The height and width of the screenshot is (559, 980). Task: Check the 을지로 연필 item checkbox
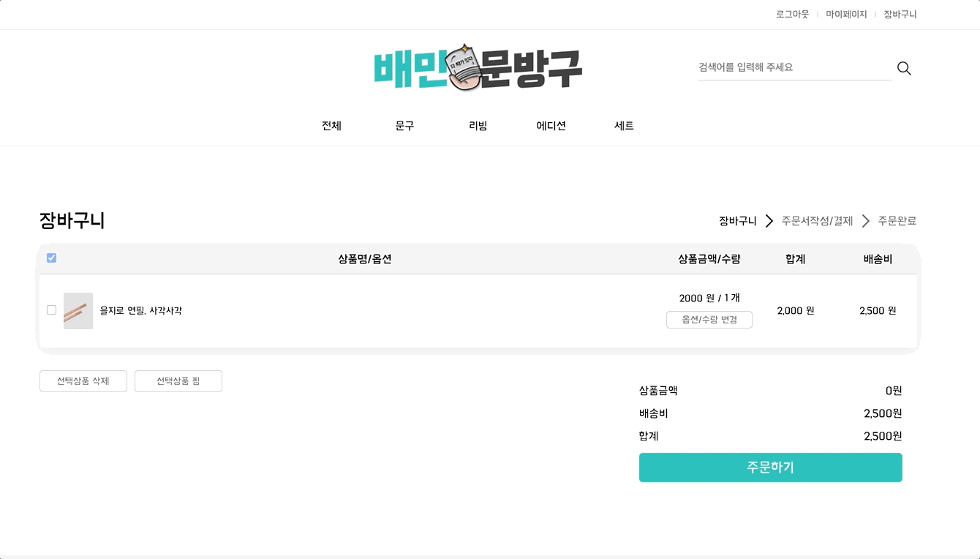pos(51,310)
